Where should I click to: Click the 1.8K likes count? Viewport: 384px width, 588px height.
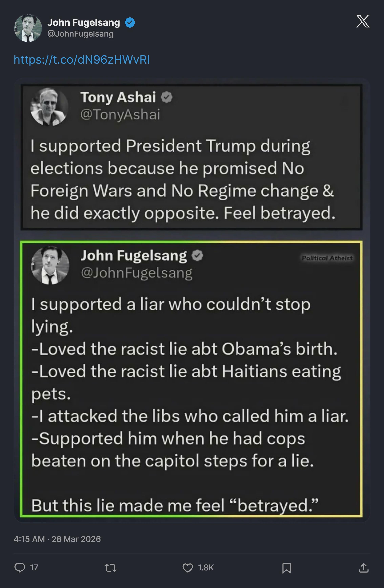206,568
